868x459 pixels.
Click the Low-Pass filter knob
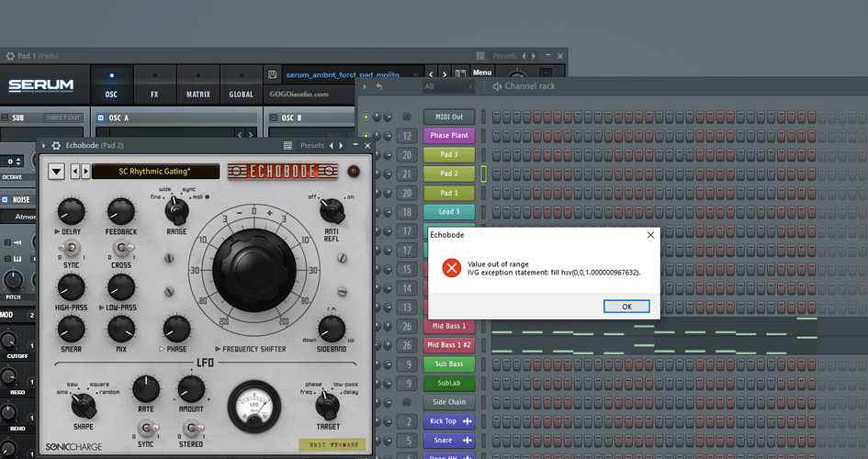(120, 287)
